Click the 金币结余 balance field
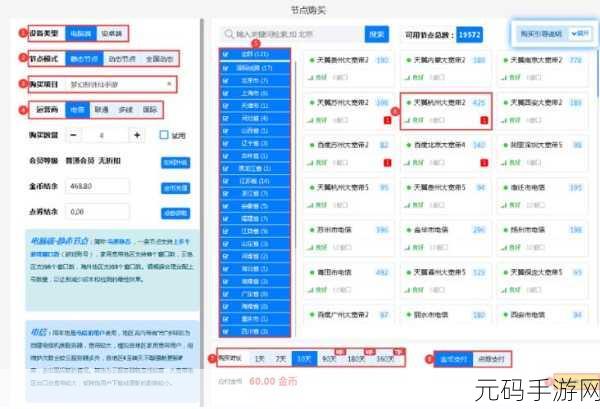 pos(97,186)
